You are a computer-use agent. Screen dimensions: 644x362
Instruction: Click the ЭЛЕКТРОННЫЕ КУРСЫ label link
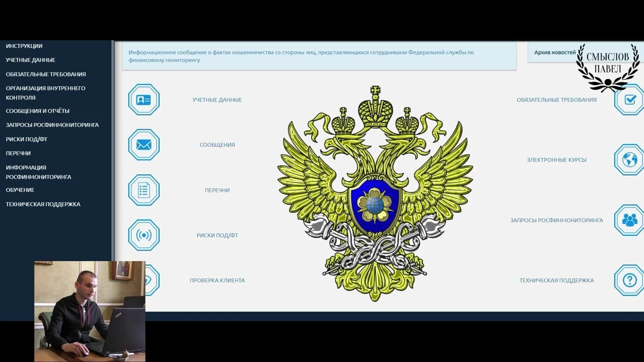click(556, 160)
